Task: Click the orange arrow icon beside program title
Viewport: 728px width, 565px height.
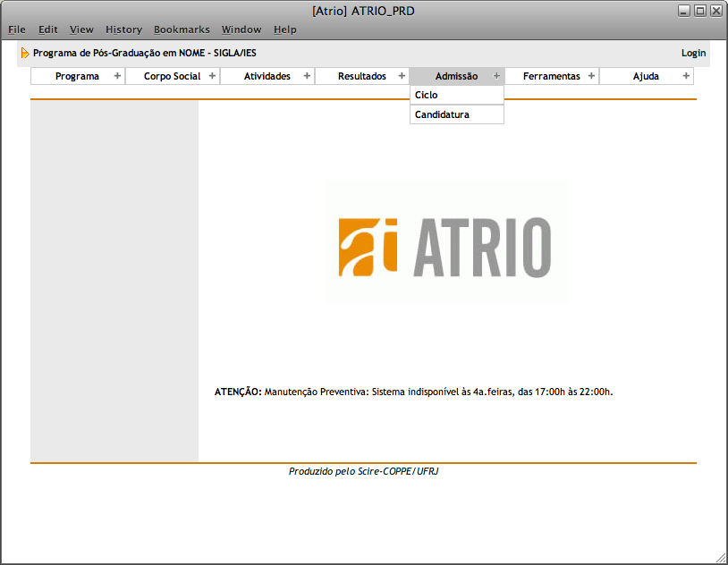Action: 25,53
